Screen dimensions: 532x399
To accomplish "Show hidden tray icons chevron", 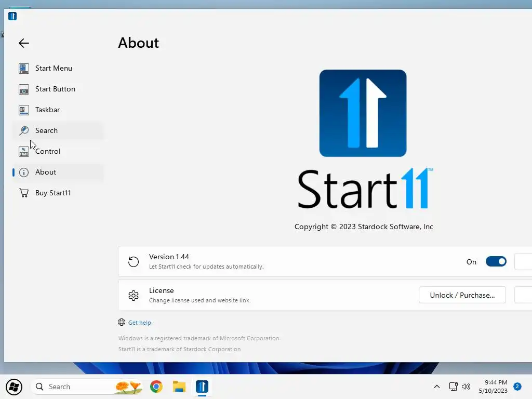I will (x=437, y=387).
